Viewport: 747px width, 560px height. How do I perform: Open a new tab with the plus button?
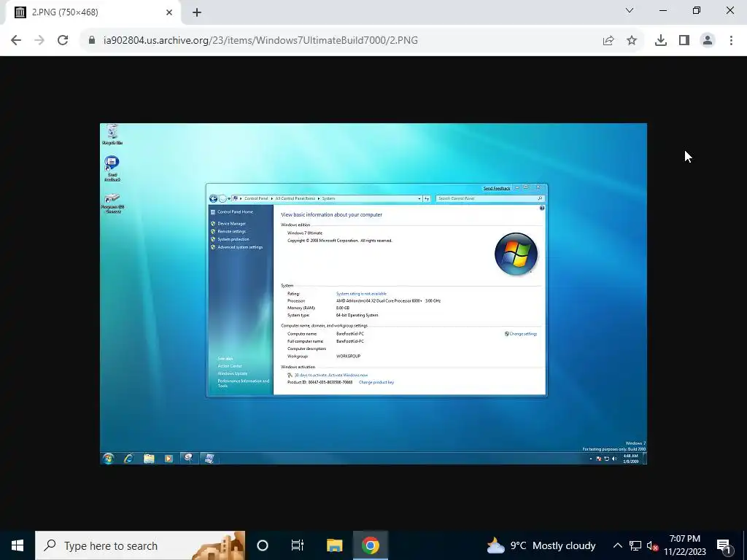pyautogui.click(x=197, y=12)
